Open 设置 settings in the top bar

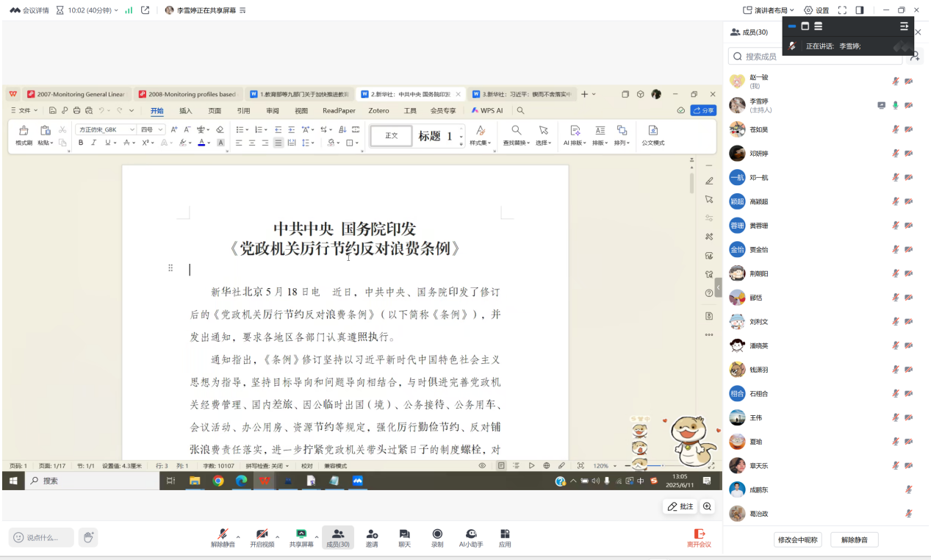pyautogui.click(x=816, y=10)
